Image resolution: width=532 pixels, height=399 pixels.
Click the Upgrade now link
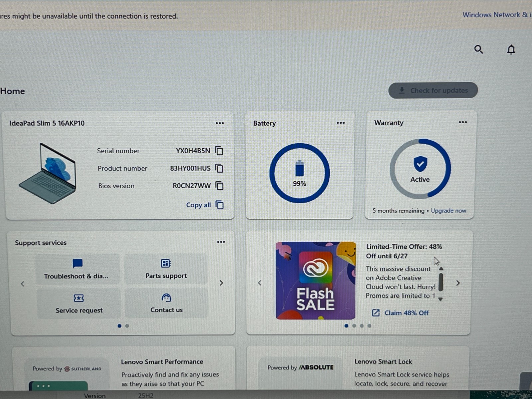pyautogui.click(x=449, y=210)
